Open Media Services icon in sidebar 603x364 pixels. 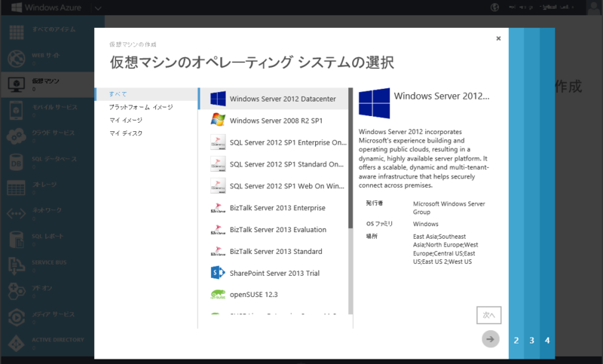(x=17, y=317)
